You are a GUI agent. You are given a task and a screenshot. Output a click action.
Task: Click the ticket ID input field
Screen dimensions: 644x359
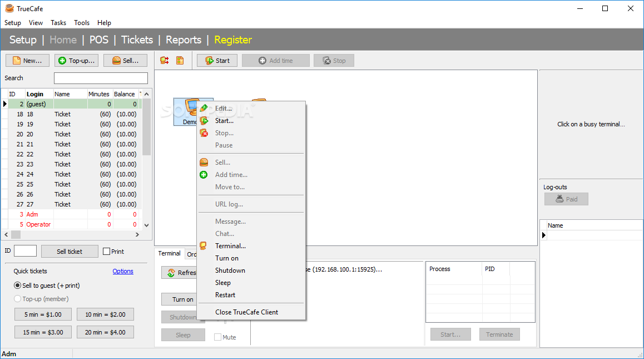[25, 251]
